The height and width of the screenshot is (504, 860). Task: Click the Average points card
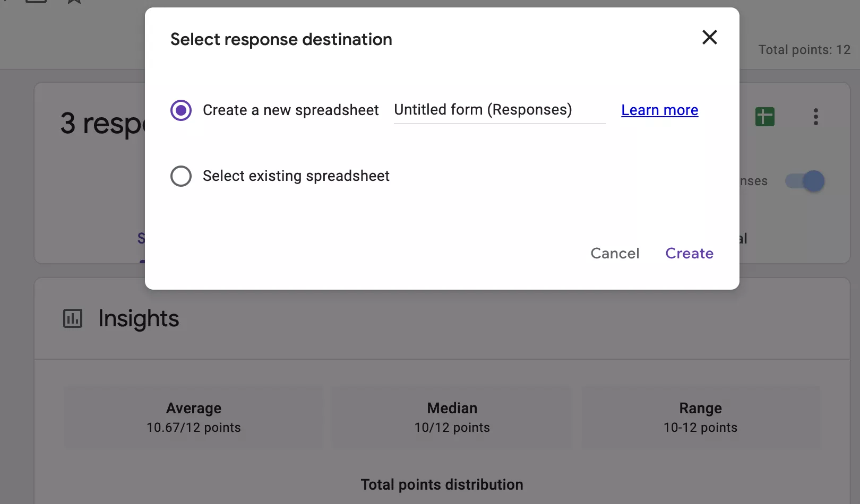(x=193, y=417)
